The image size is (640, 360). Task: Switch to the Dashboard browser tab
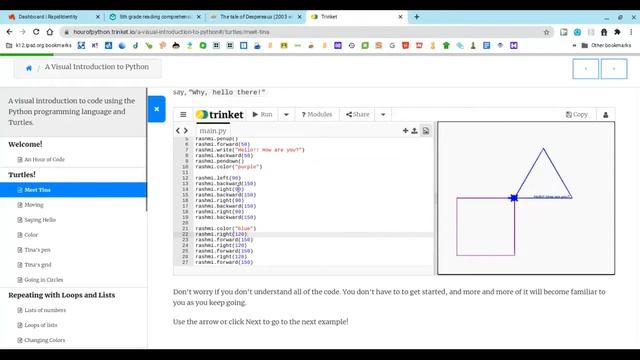click(48, 17)
